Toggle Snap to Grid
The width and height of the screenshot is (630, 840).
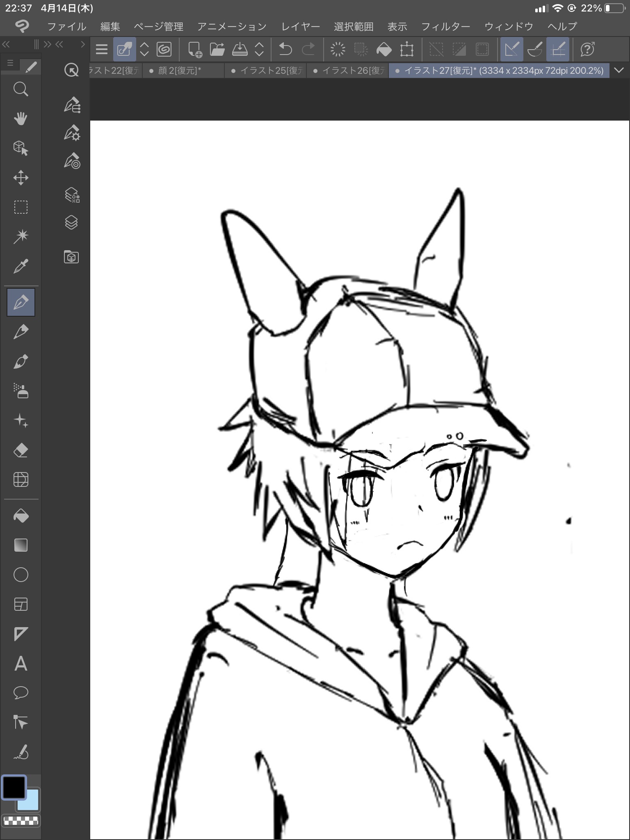(x=558, y=50)
